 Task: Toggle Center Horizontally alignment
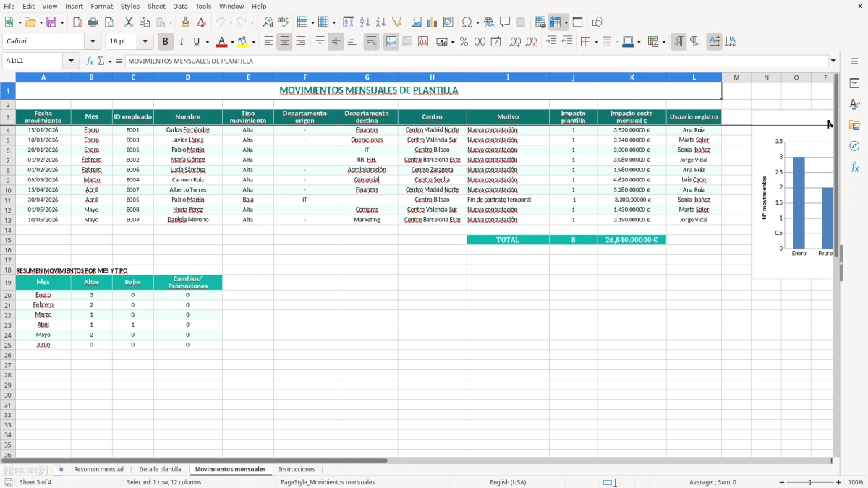[x=284, y=42]
